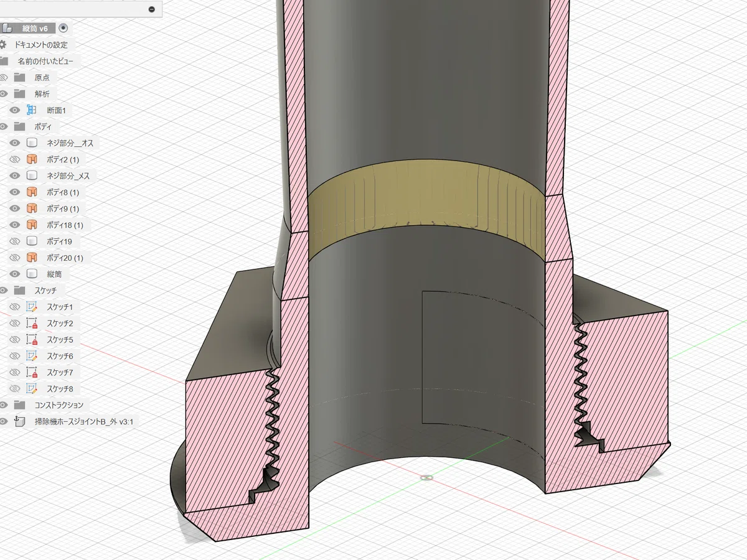Image resolution: width=747 pixels, height=560 pixels.
Task: Show the hidden スケッチ7 sketch
Action: [16, 372]
